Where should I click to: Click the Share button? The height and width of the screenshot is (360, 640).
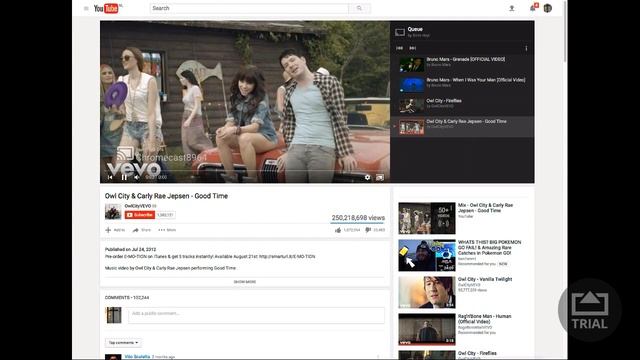[x=142, y=230]
